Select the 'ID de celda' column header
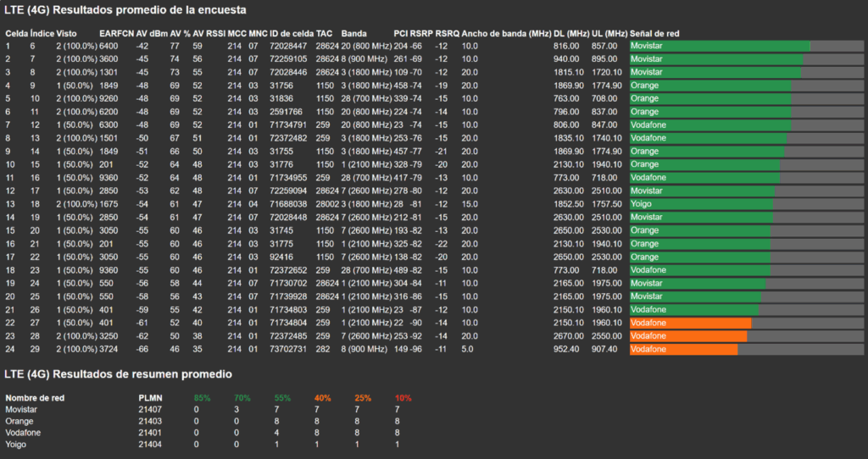The width and height of the screenshot is (868, 459). tap(291, 33)
